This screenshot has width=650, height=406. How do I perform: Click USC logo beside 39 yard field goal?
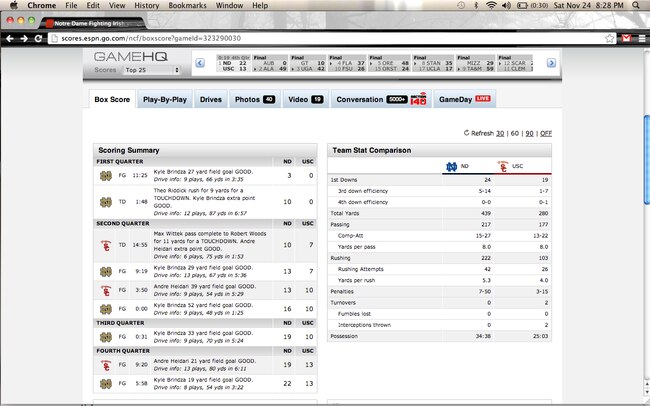coord(106,290)
